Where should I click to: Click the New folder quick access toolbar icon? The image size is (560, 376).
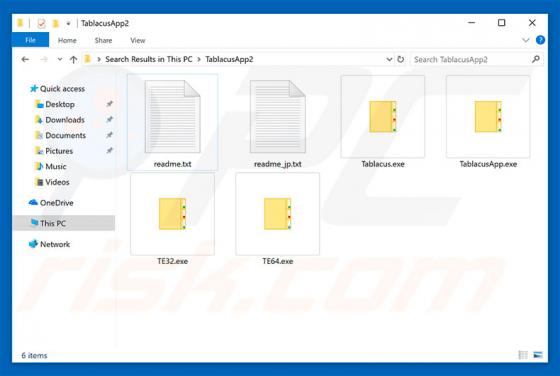click(x=55, y=24)
